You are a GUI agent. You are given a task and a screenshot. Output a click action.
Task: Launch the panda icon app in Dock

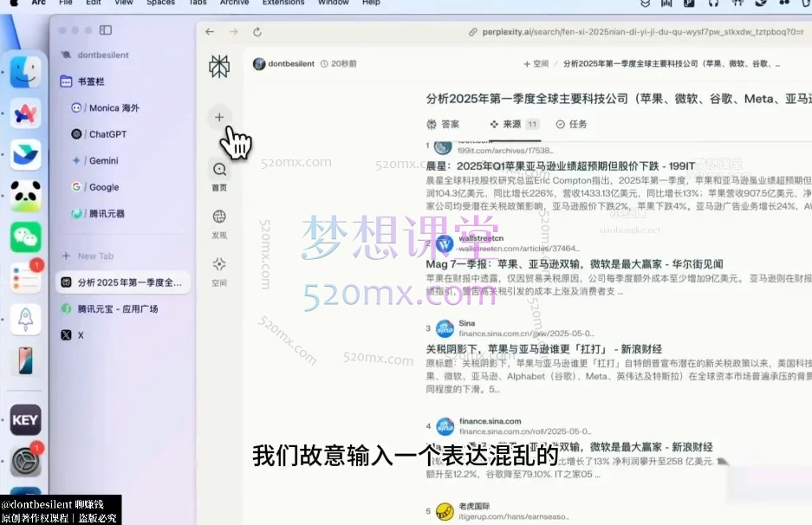point(25,196)
